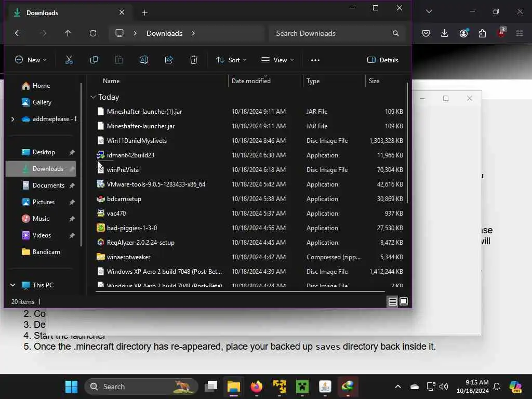The height and width of the screenshot is (399, 532).
Task: Open Home in the navigation pane
Action: [41, 86]
